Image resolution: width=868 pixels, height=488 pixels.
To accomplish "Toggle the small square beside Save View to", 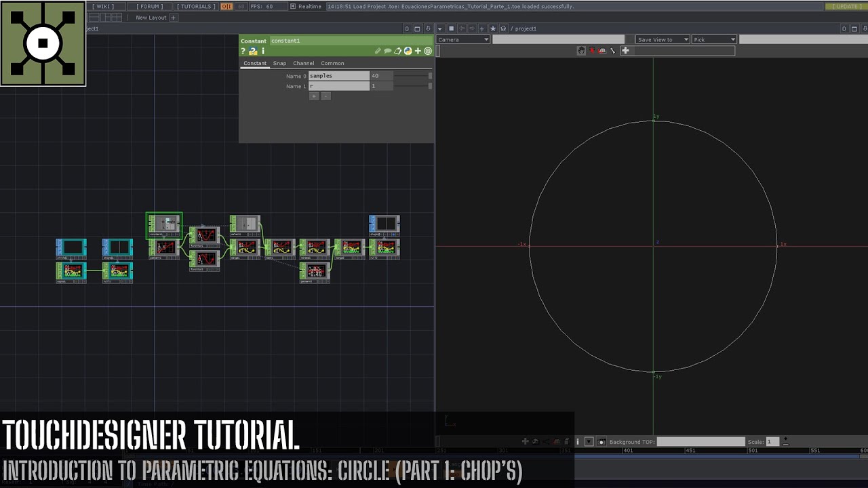I will [631, 39].
